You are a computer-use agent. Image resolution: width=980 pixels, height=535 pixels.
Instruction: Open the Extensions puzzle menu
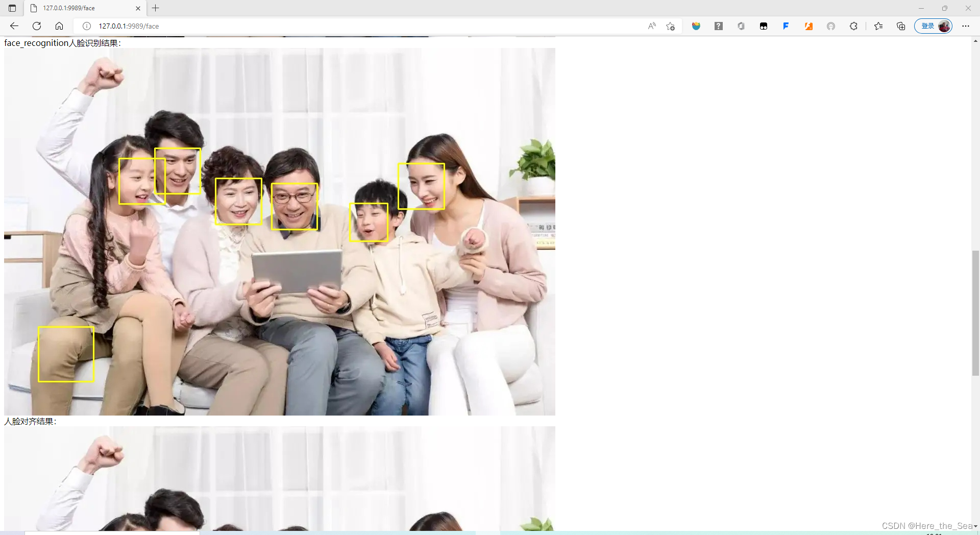tap(853, 26)
